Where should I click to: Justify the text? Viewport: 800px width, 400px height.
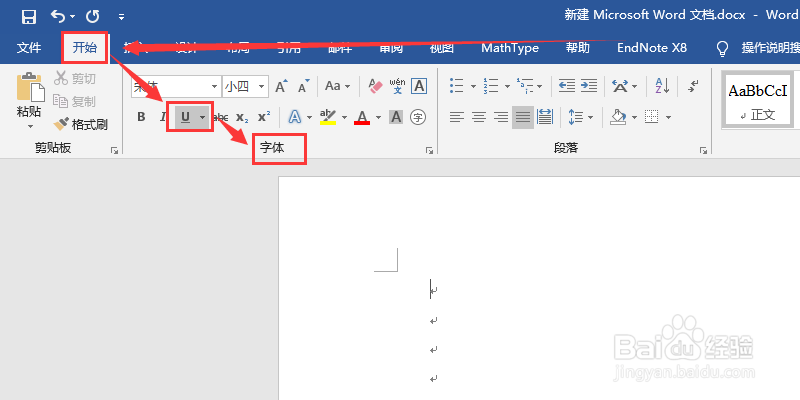point(523,117)
